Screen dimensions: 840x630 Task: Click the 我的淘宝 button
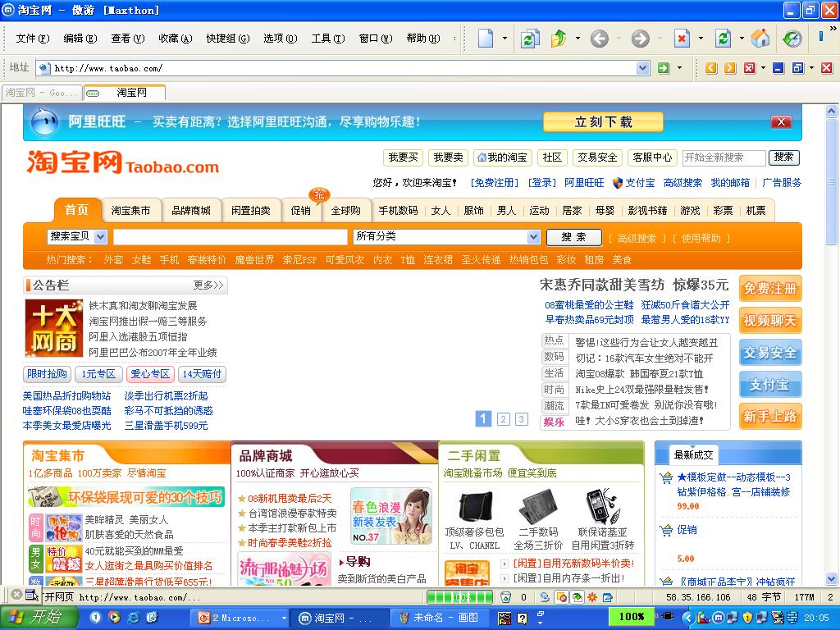point(502,157)
